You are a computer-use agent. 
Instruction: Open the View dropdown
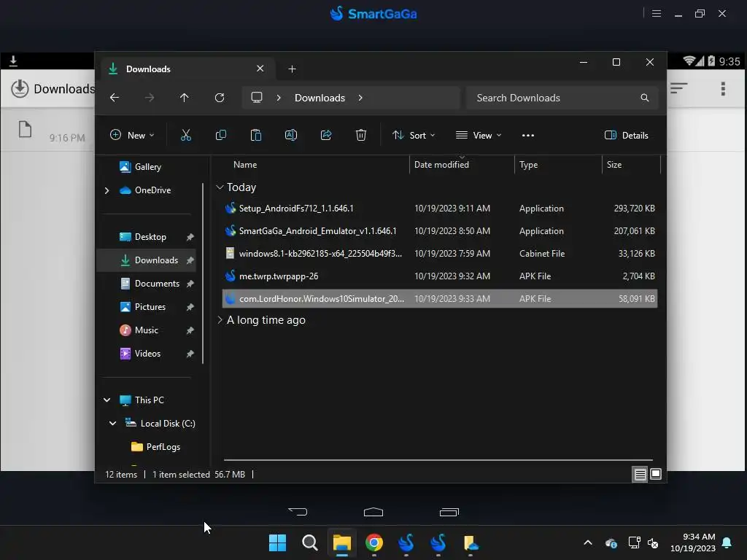(479, 135)
